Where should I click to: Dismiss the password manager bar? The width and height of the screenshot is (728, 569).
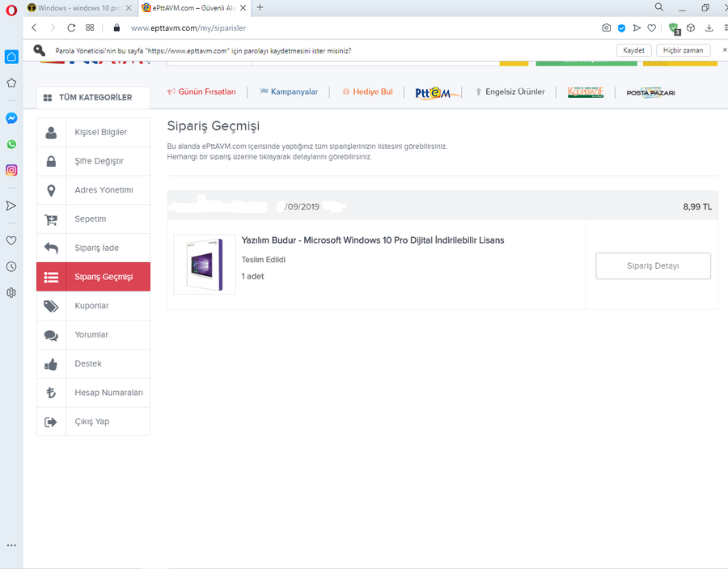(724, 49)
